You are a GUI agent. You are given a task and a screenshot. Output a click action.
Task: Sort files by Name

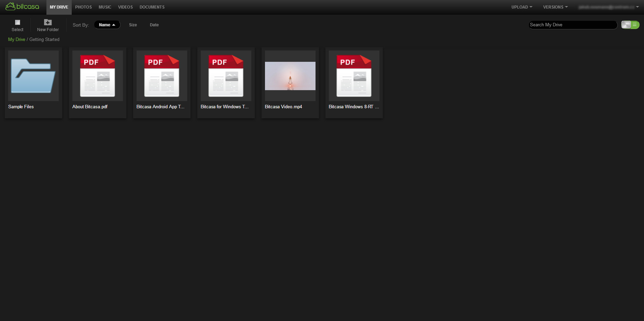coord(107,25)
